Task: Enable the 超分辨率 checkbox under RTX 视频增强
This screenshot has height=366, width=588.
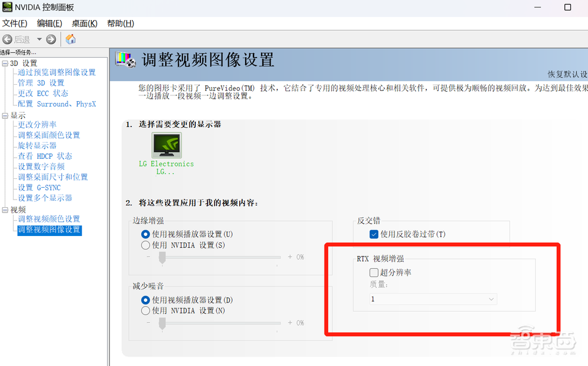Action: pos(373,272)
